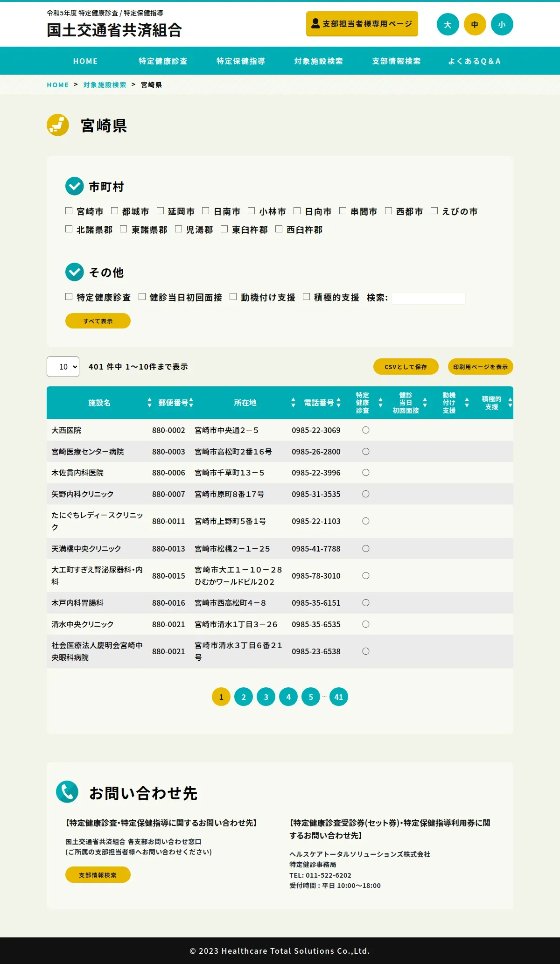The image size is (560, 964).
Task: Click the 大西医院 facility name
Action: click(66, 430)
